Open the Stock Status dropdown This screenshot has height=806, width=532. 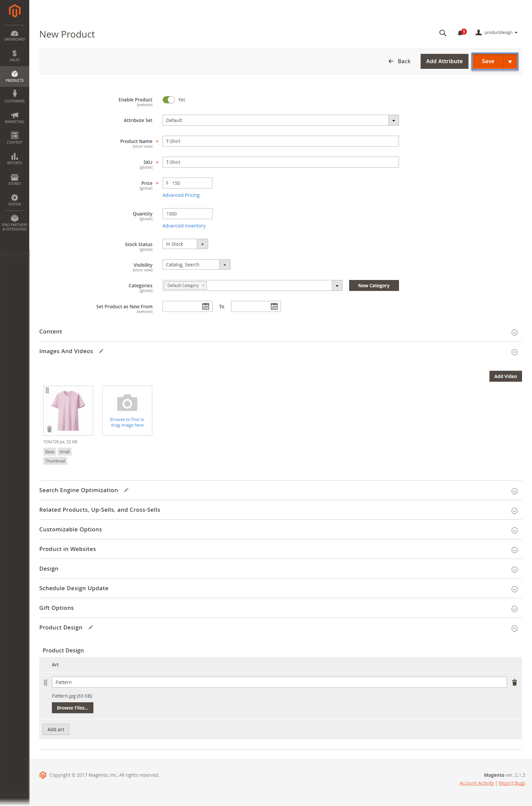202,244
